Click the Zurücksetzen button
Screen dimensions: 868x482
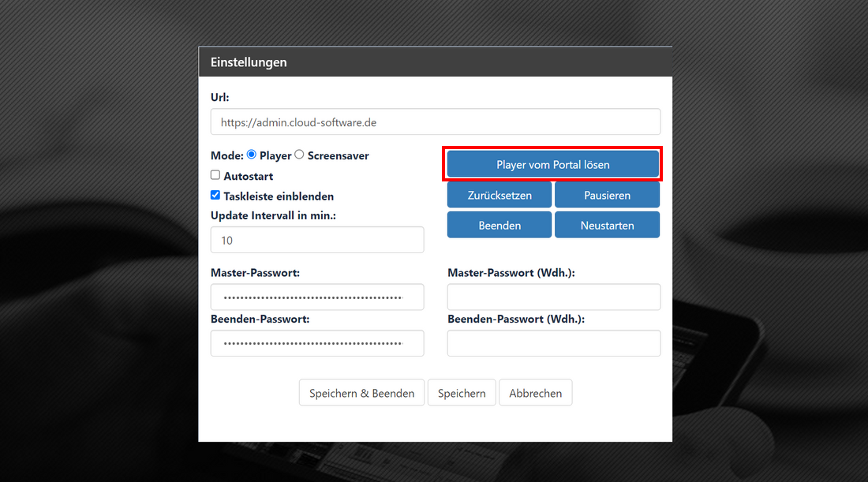coord(499,195)
